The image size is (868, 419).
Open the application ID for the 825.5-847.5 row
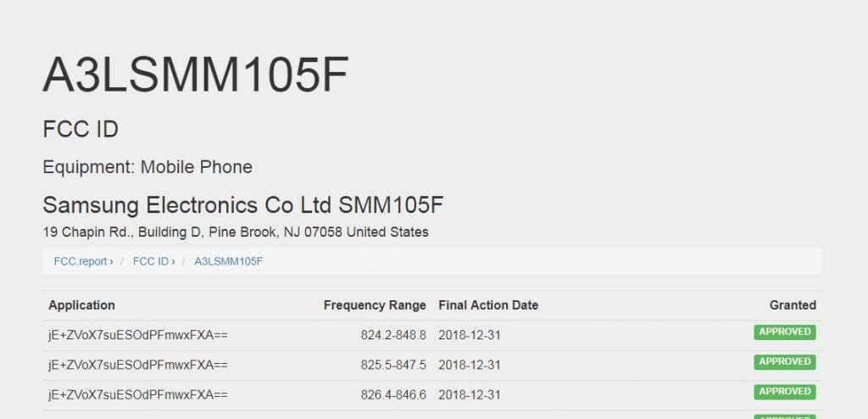point(138,365)
